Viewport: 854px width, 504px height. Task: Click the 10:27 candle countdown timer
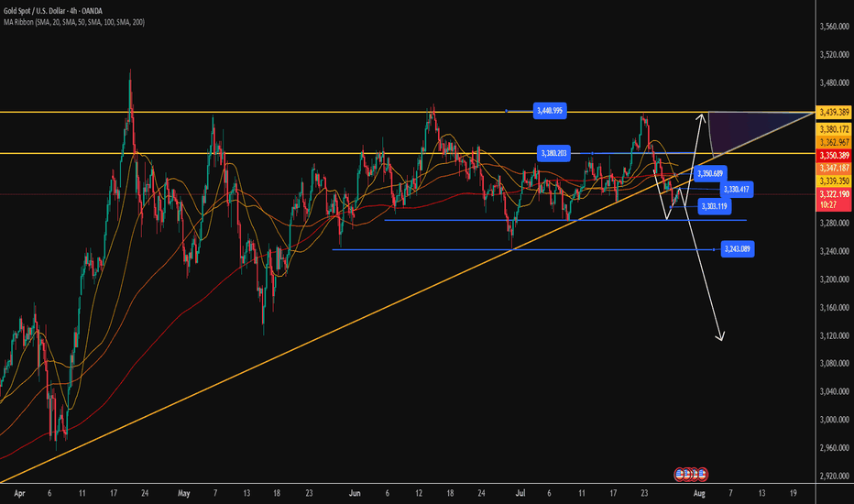coord(827,205)
